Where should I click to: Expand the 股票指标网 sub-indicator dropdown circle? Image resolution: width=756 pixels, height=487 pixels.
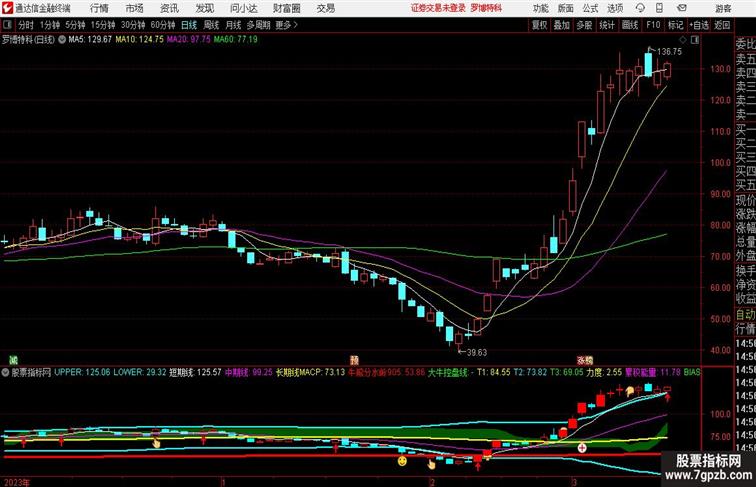pyautogui.click(x=5, y=372)
